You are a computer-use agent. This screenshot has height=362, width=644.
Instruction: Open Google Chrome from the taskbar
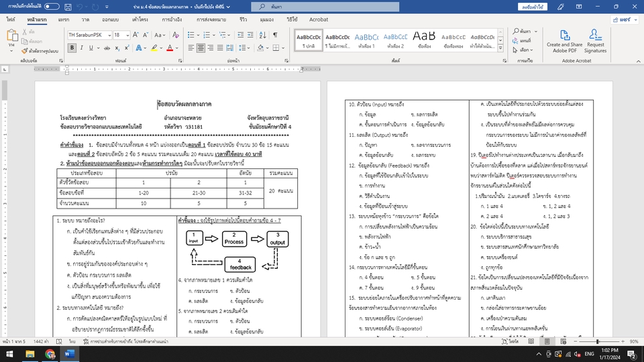50,354
